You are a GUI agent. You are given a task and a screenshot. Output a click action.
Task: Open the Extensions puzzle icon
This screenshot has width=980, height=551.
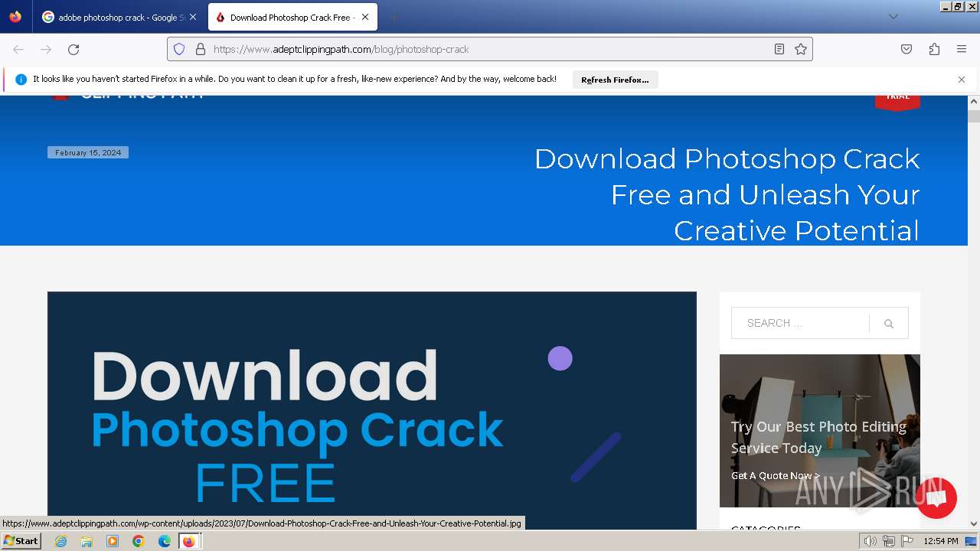(x=934, y=49)
